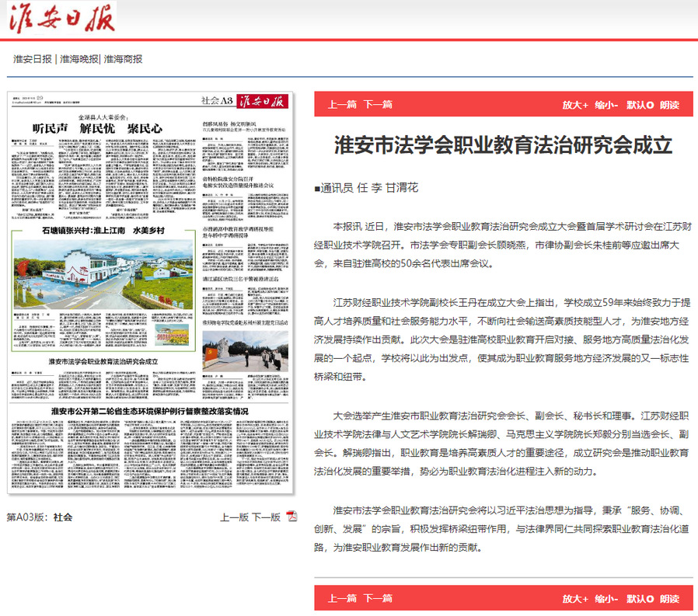Viewport: 698px width, 616px height.
Task: Go to 上一篇 in the bottom article bar
Action: tap(342, 598)
